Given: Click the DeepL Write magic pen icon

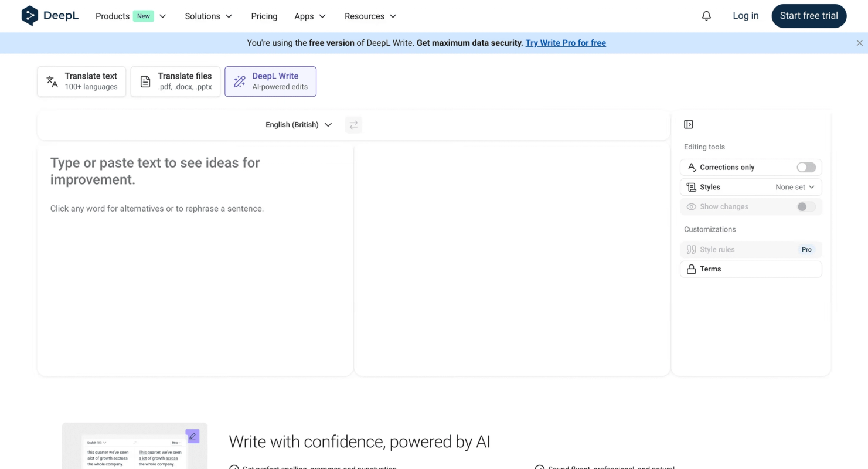Looking at the screenshot, I should pos(239,81).
